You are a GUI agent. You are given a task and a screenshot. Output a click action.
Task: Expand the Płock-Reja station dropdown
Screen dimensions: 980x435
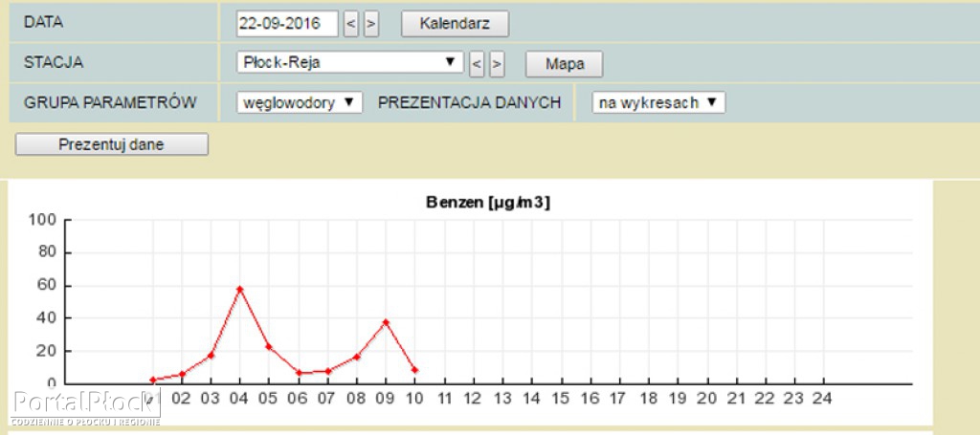coord(349,62)
